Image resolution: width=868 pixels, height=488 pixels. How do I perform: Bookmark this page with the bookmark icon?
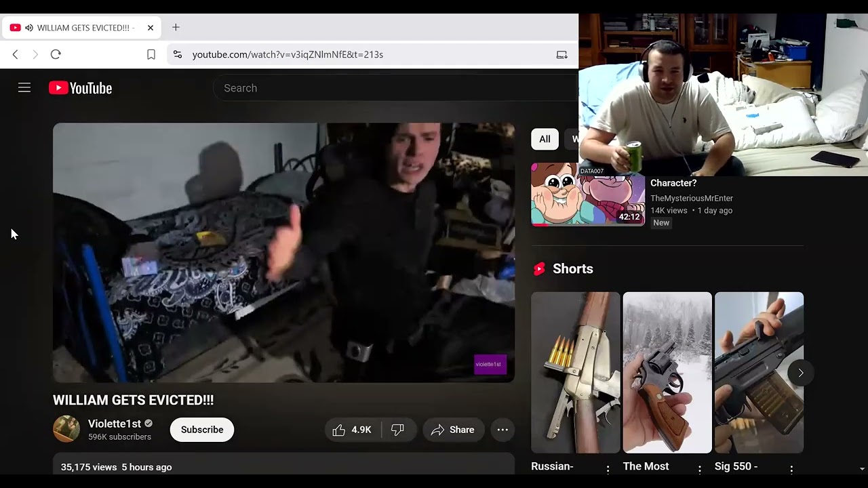(x=151, y=54)
